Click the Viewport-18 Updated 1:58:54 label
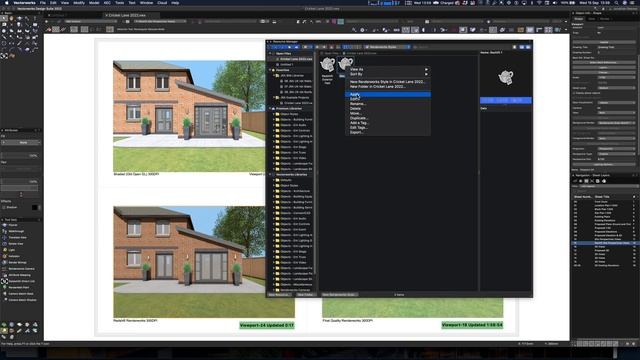The height and width of the screenshot is (360, 640). (472, 325)
